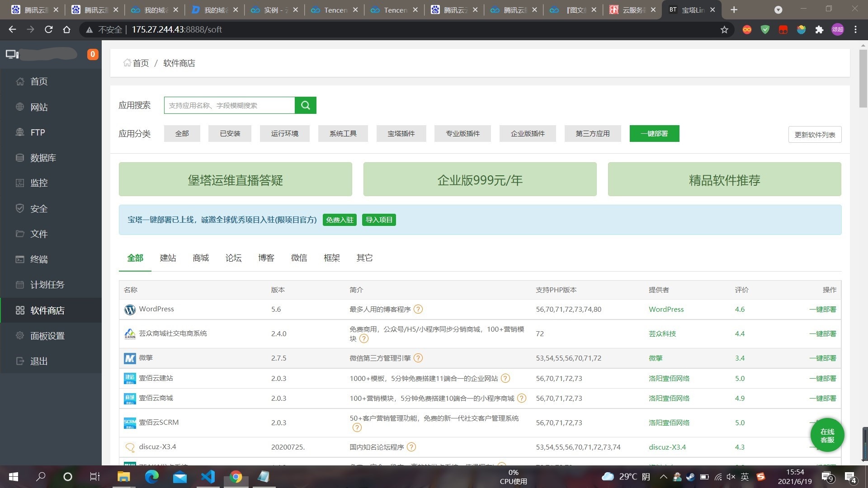
Task: Filter by 专业版插件 category
Action: pos(463,134)
